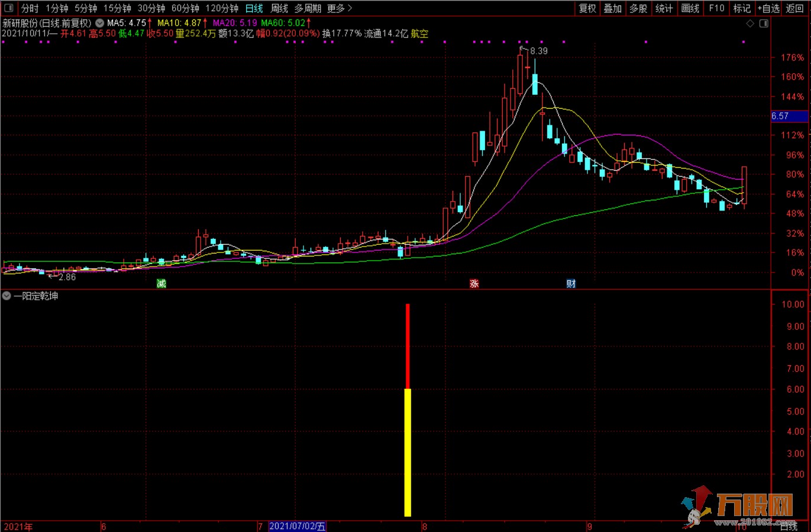
Task: Activate the 画线 drawing tool
Action: [690, 8]
